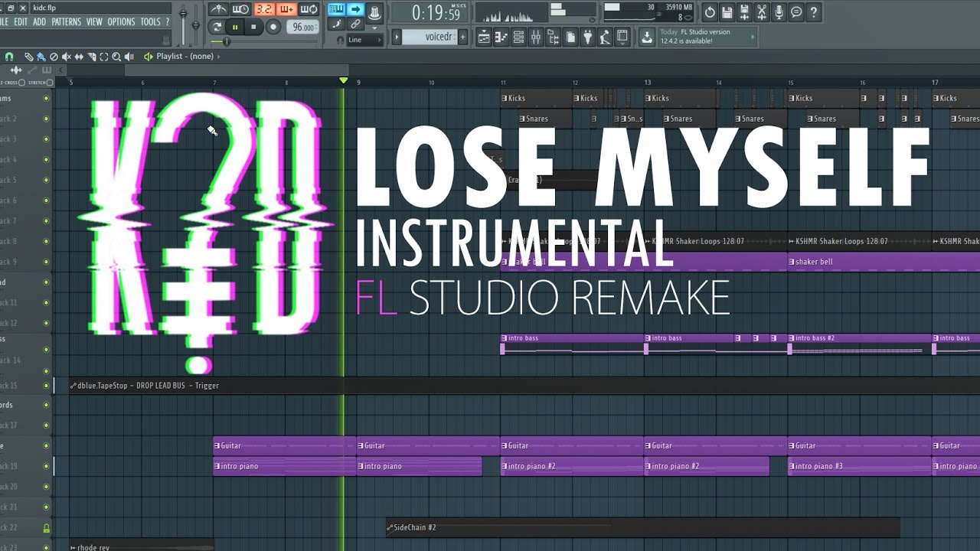The width and height of the screenshot is (980, 551).
Task: Open the Browser panel icon
Action: [553, 37]
